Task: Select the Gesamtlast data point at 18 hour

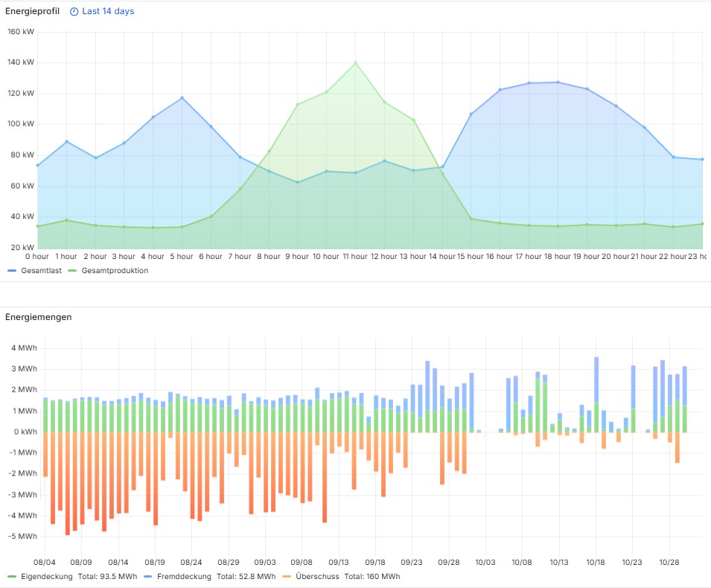Action: pos(558,83)
